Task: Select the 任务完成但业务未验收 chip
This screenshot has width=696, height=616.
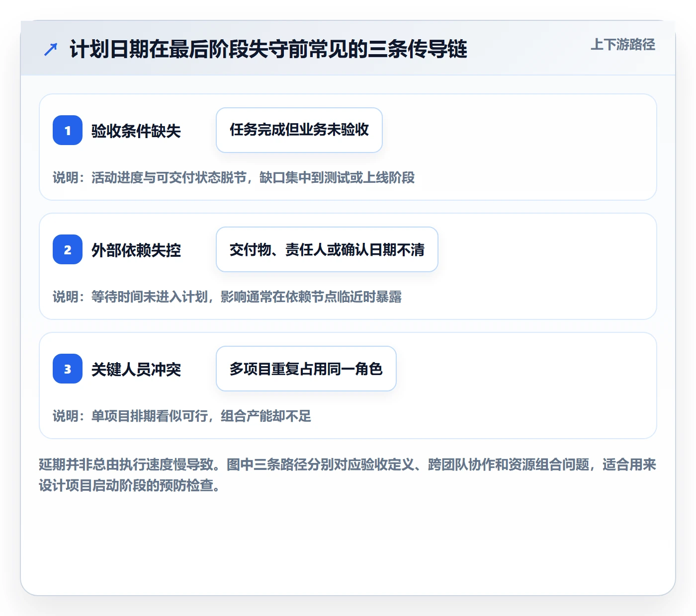Action: click(299, 130)
